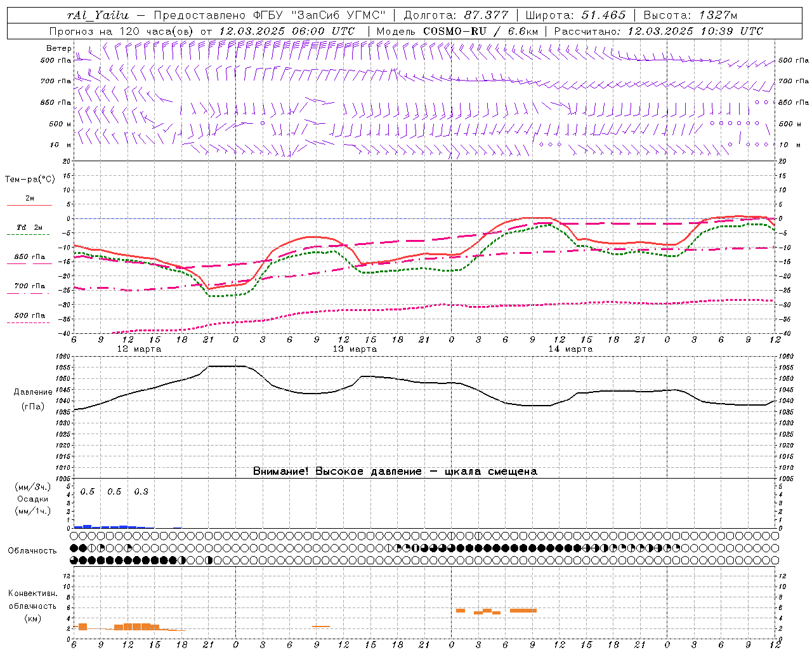Click the '1005' tick on left pressure axis
The image size is (812, 650).
coord(64,479)
